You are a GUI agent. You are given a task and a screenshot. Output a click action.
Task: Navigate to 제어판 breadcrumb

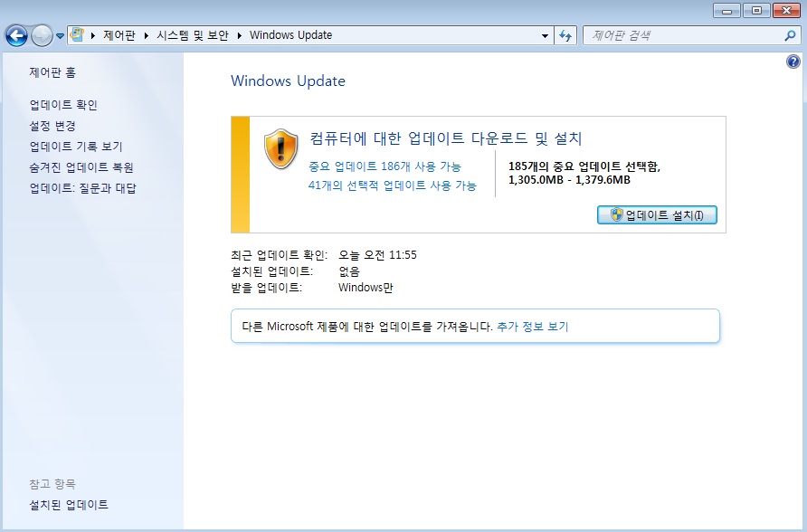(119, 35)
